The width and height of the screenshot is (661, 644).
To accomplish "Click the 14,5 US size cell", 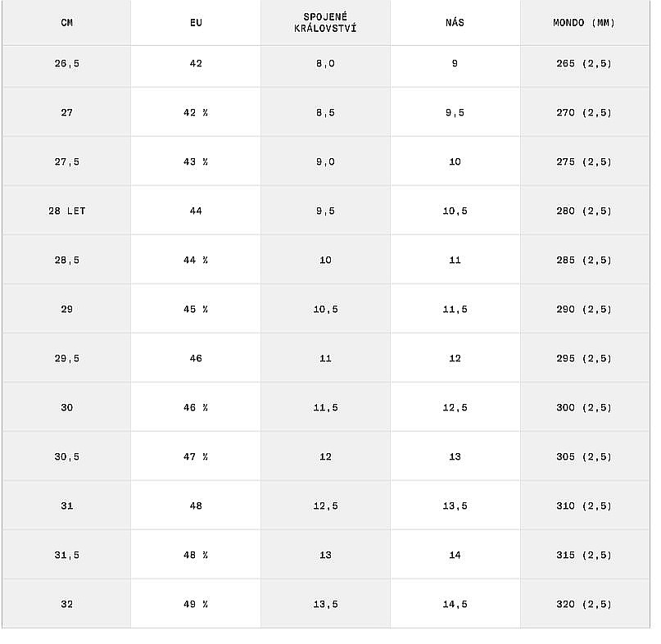I will (455, 605).
